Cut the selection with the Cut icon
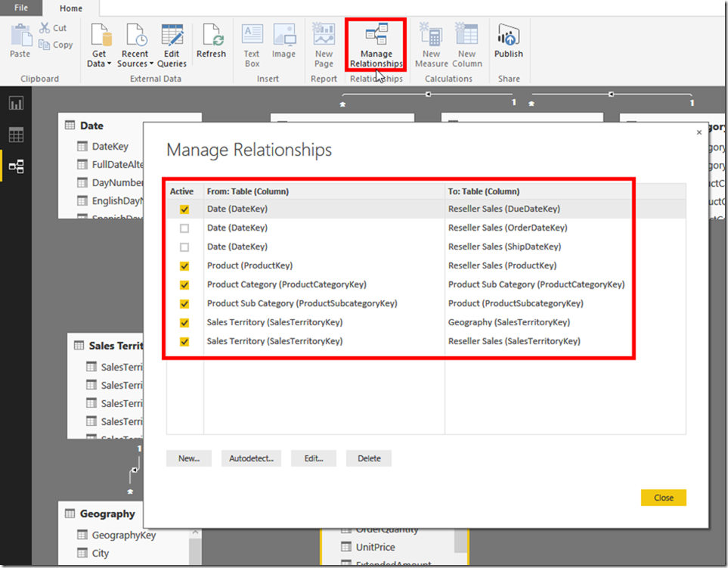The height and width of the screenshot is (568, 728). pyautogui.click(x=53, y=28)
